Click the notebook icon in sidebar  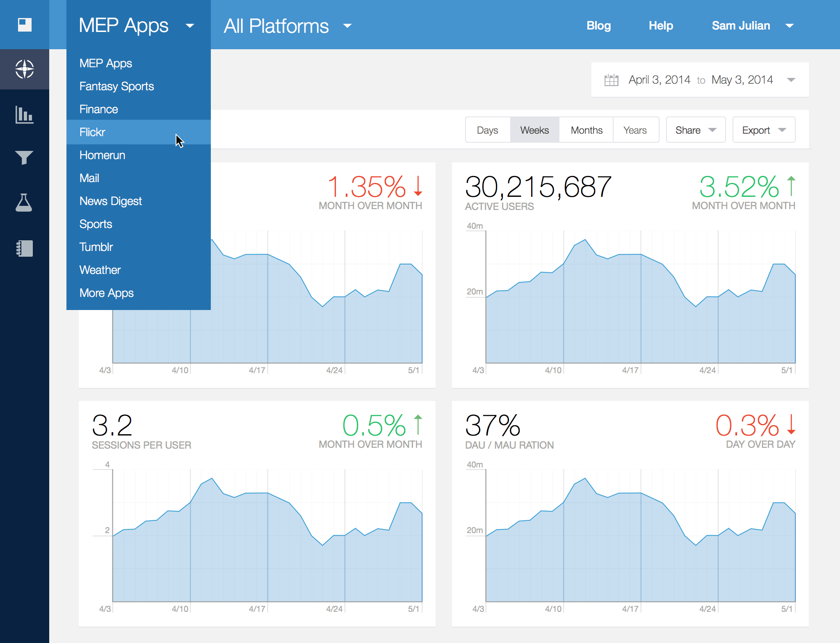(x=25, y=248)
